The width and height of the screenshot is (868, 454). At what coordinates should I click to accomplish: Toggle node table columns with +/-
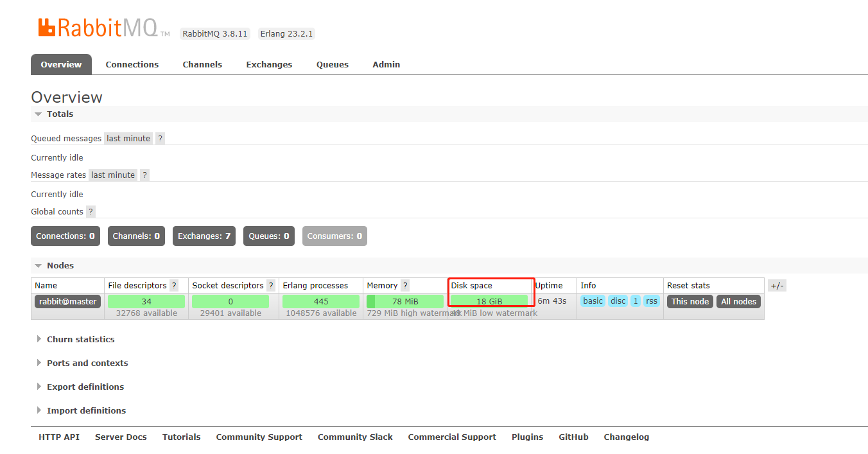click(777, 286)
